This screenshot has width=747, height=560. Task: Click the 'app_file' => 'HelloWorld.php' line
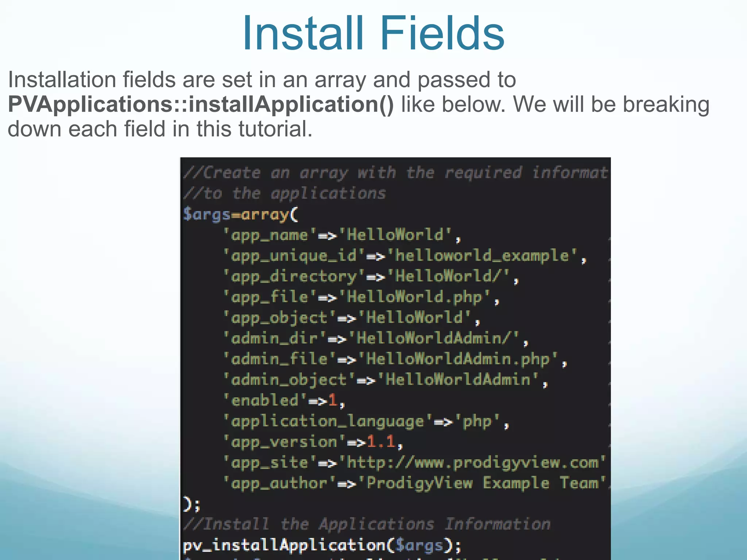[x=361, y=297]
